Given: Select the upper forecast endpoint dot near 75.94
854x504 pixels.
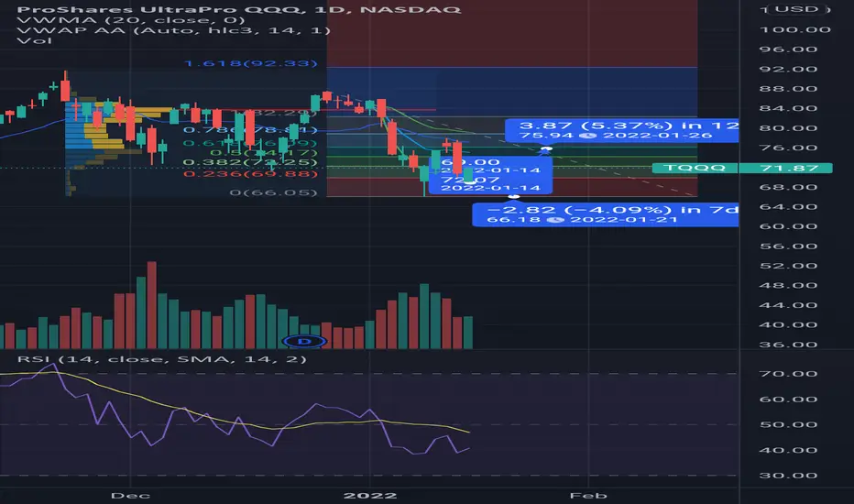Looking at the screenshot, I should coord(546,148).
